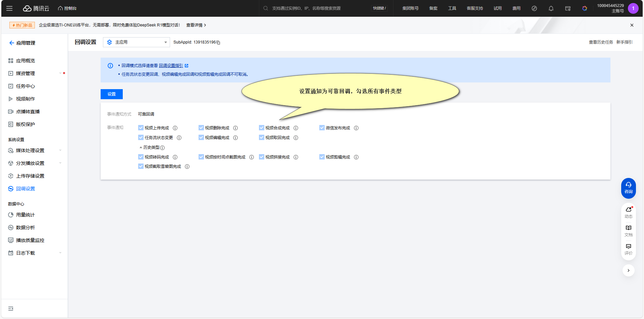Image resolution: width=644 pixels, height=319 pixels.
Task: Show info for 视频上传完成 event
Action: (175, 128)
